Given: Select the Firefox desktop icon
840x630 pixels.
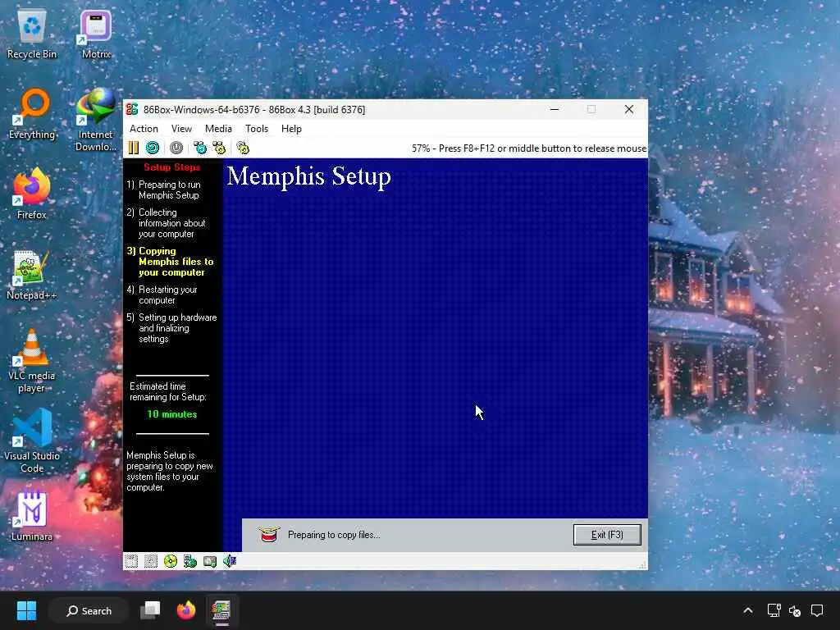Looking at the screenshot, I should point(32,194).
